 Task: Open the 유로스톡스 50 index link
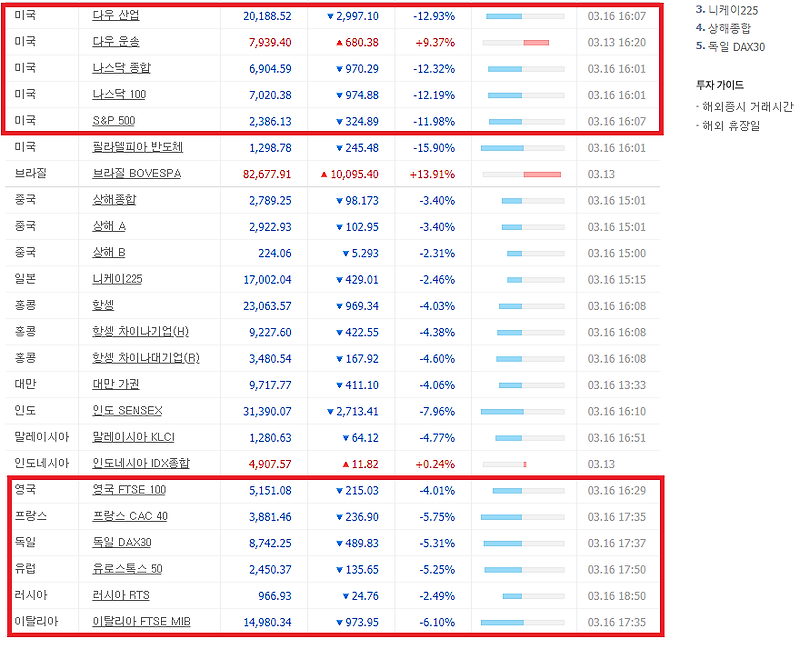[127, 569]
